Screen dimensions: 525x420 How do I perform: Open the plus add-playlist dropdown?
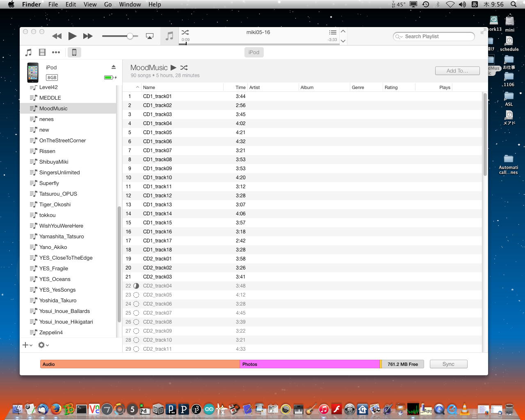pyautogui.click(x=27, y=345)
